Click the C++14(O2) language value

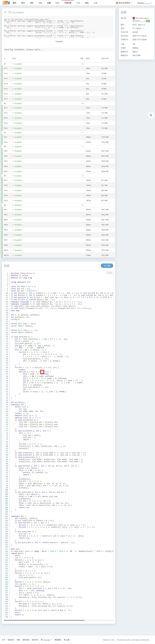tap(137, 28)
